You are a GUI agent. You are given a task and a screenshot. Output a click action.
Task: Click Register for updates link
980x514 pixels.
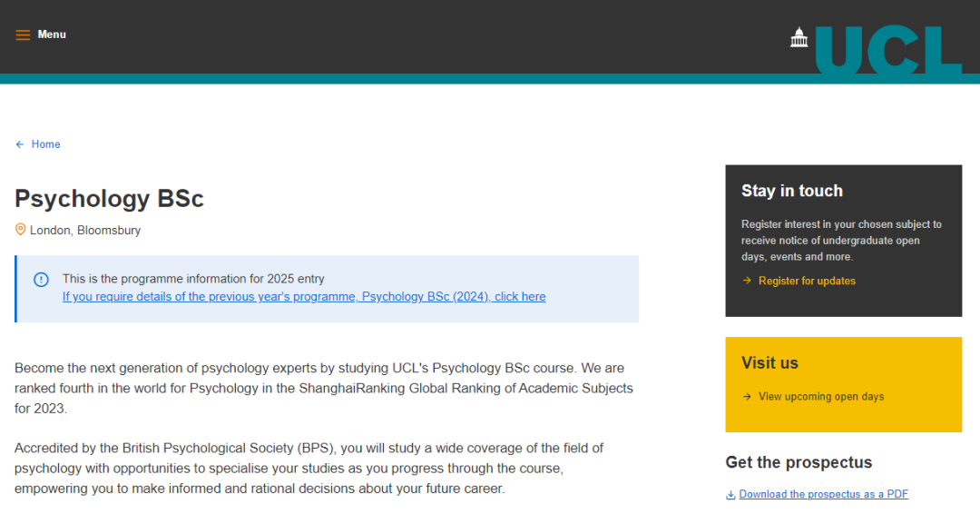(x=807, y=281)
